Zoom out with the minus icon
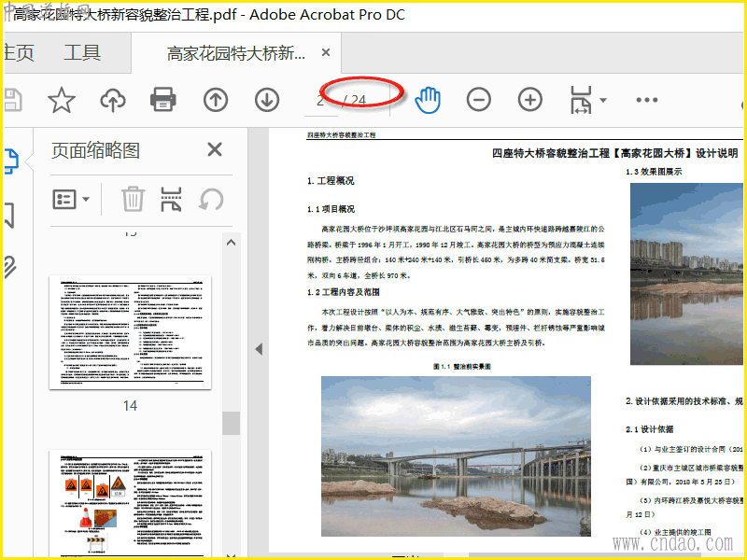747x560 pixels. [x=479, y=100]
